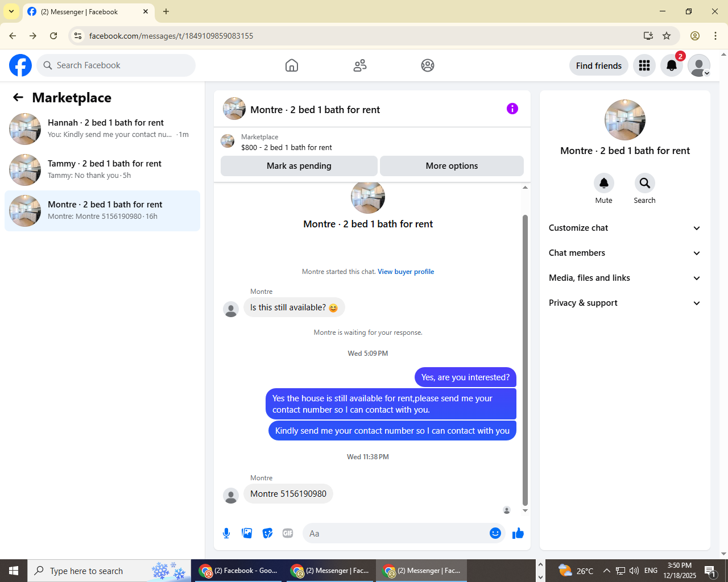The height and width of the screenshot is (582, 728).
Task: Mute the conversation with bell icon
Action: (x=604, y=183)
